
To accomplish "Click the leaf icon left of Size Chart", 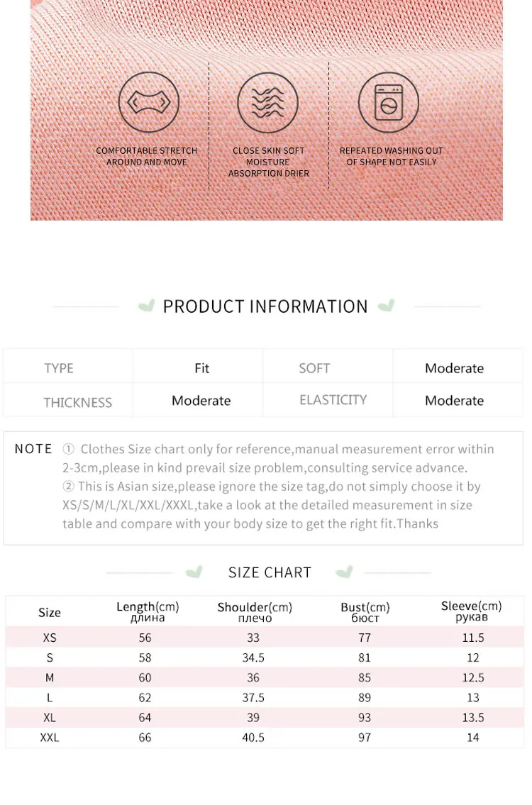I will coord(194,572).
